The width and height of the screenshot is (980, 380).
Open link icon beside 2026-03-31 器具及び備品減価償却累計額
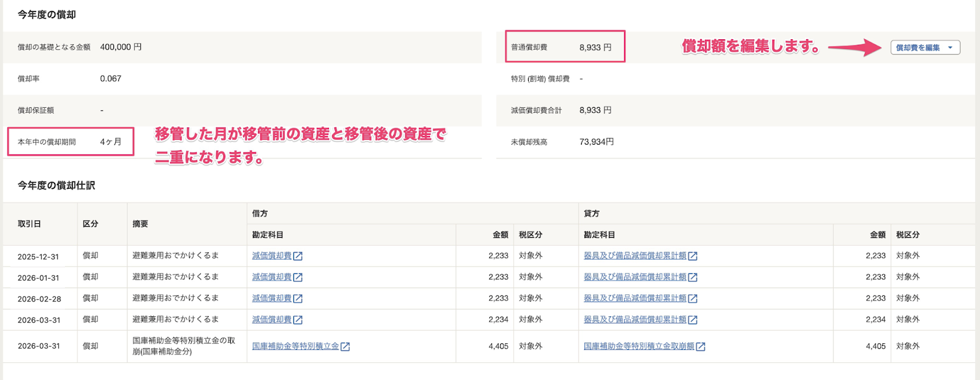693,320
